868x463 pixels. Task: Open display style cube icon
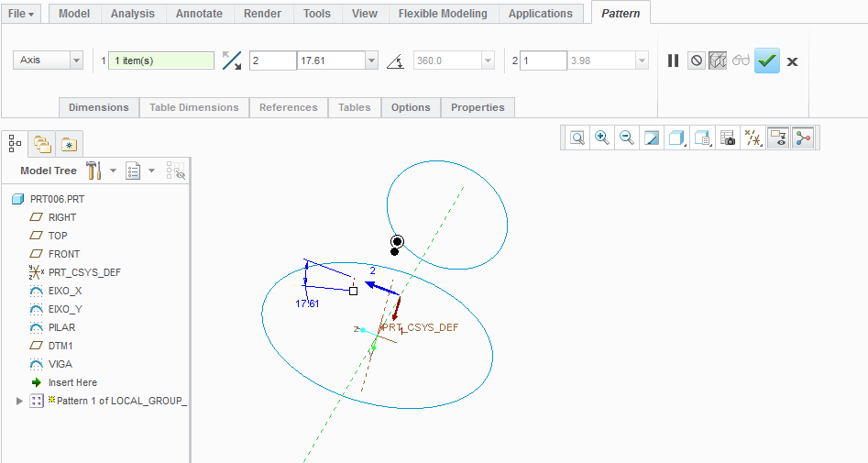676,138
